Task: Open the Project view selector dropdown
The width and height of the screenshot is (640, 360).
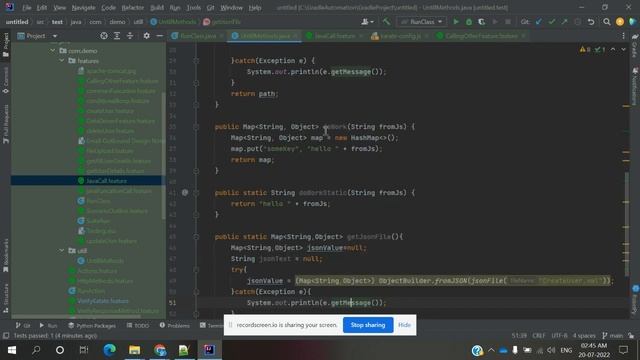Action: point(37,36)
